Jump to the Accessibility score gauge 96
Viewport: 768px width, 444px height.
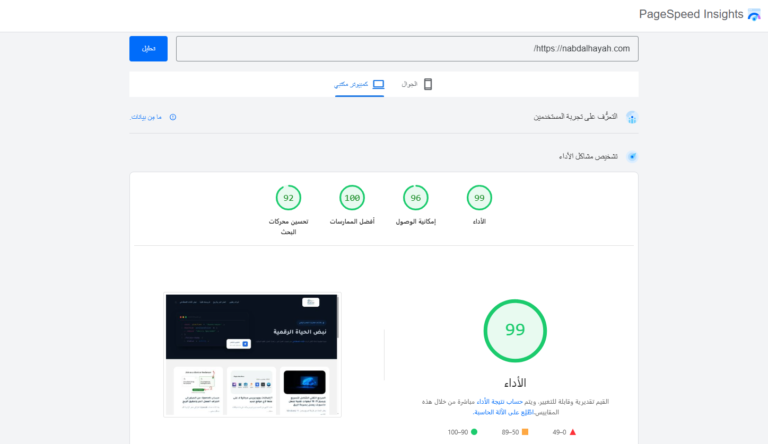point(415,198)
